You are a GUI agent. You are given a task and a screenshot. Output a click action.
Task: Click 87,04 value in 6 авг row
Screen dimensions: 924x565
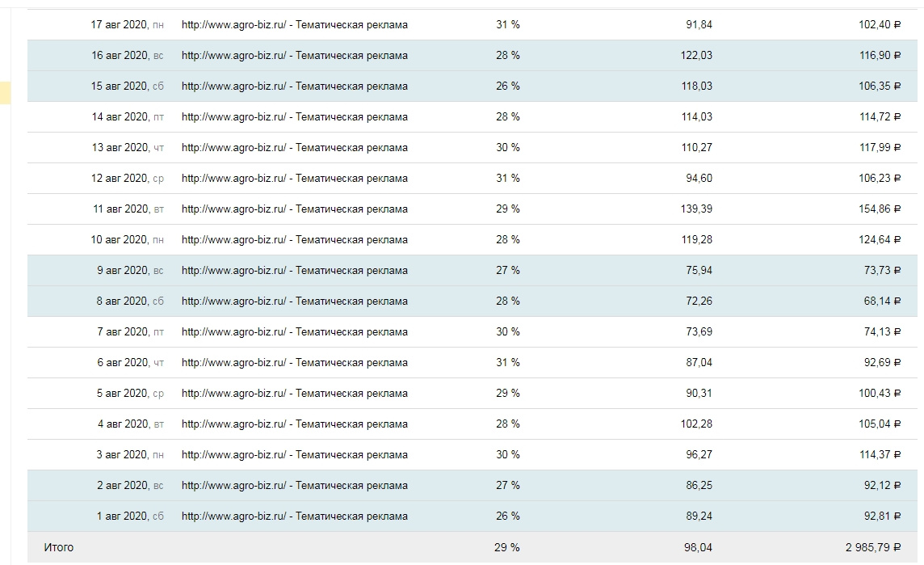click(x=699, y=362)
